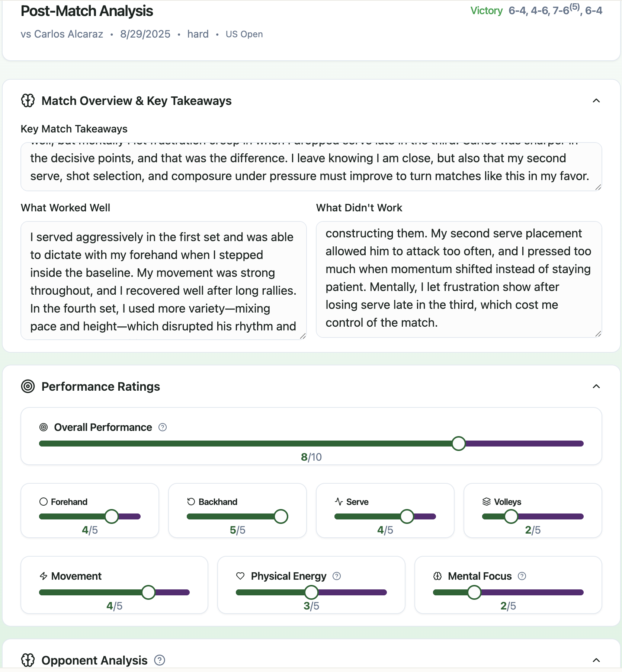Image resolution: width=622 pixels, height=672 pixels.
Task: Click the Serve rating slider handle
Action: (407, 516)
